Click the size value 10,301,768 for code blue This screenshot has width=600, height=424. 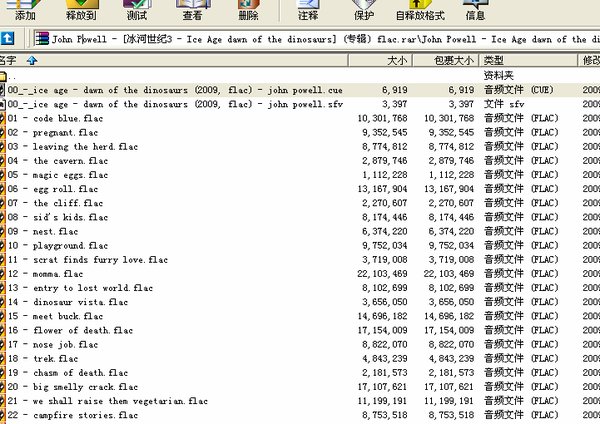click(382, 118)
